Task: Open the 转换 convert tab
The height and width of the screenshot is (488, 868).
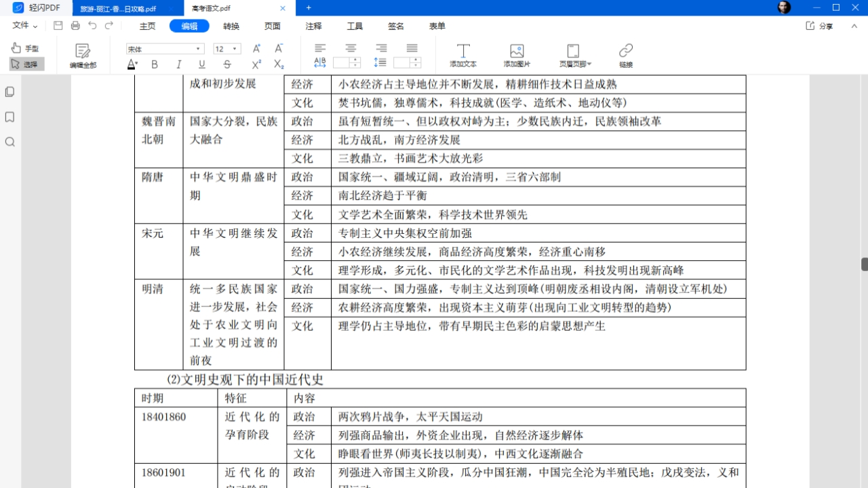Action: coord(231,26)
